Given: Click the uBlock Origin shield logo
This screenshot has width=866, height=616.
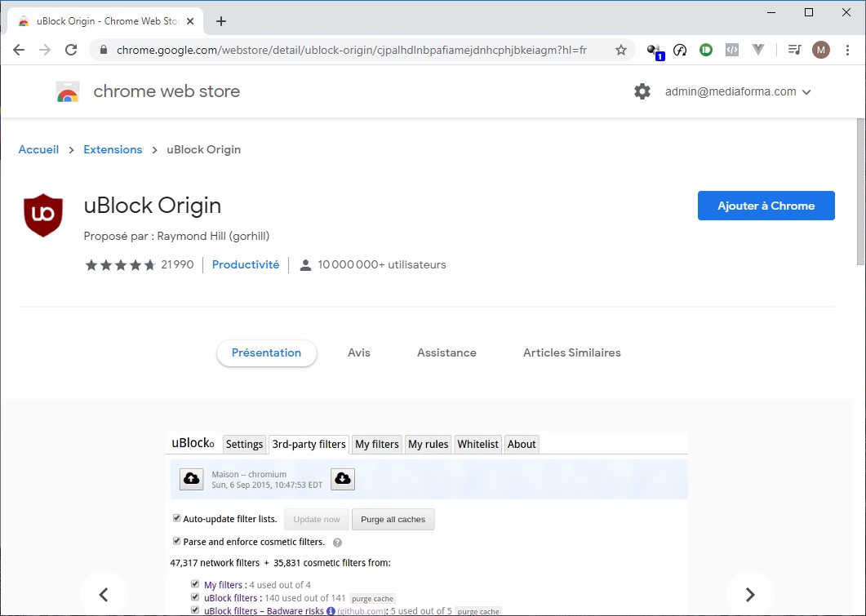Looking at the screenshot, I should 43,215.
